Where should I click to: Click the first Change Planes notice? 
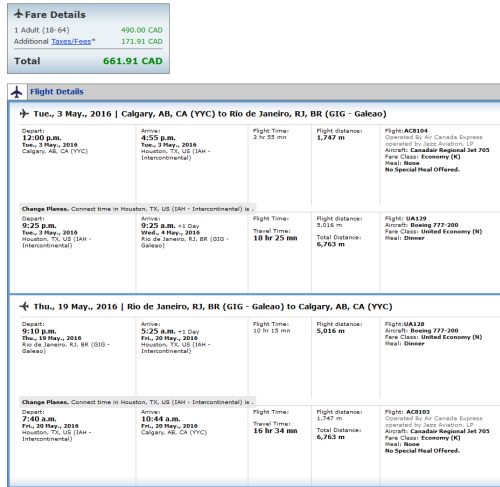(137, 209)
